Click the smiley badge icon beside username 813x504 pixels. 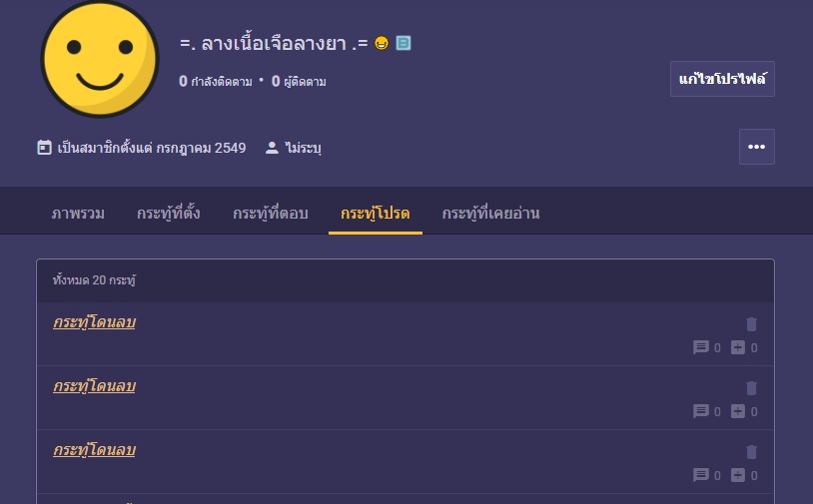coord(382,43)
